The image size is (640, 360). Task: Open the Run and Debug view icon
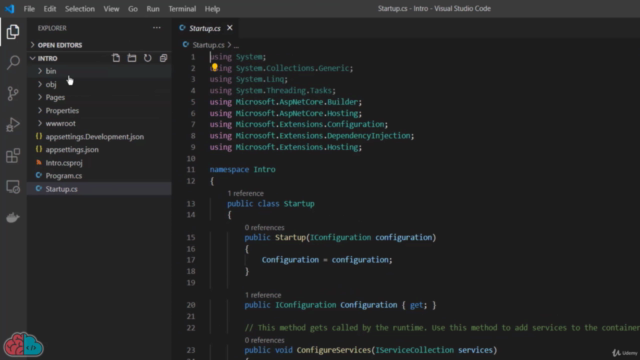pos(13,124)
